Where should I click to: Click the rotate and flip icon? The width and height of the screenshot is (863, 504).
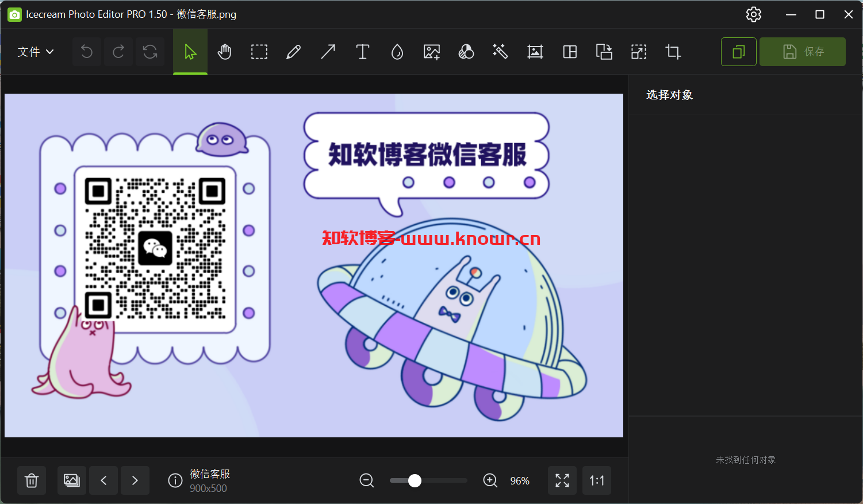point(604,52)
